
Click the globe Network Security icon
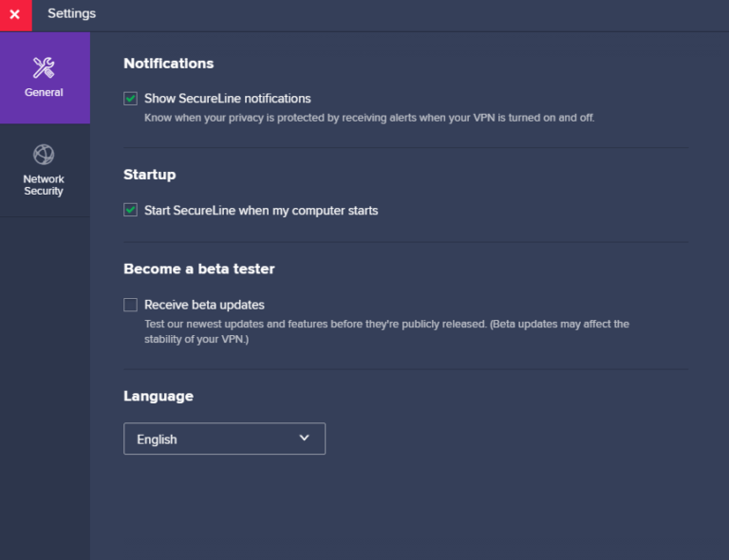[x=44, y=155]
